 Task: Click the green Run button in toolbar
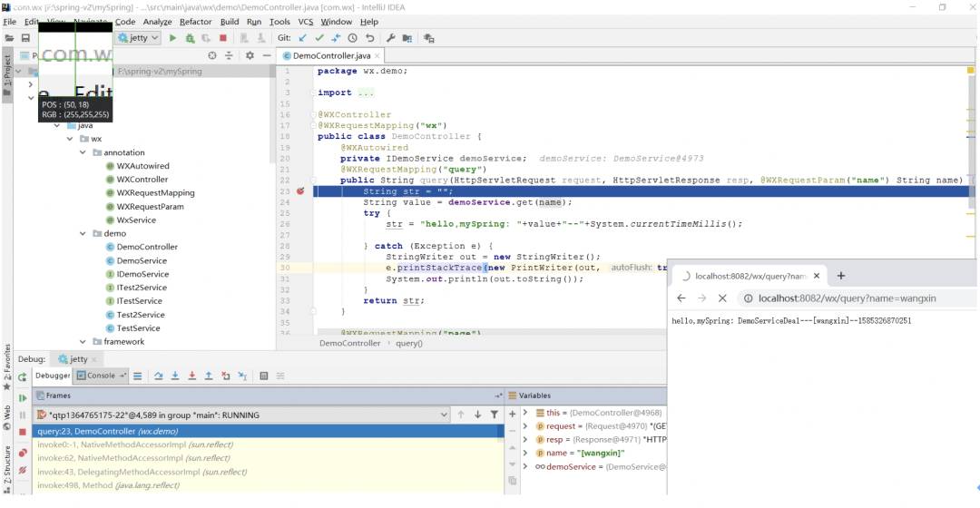click(x=173, y=38)
